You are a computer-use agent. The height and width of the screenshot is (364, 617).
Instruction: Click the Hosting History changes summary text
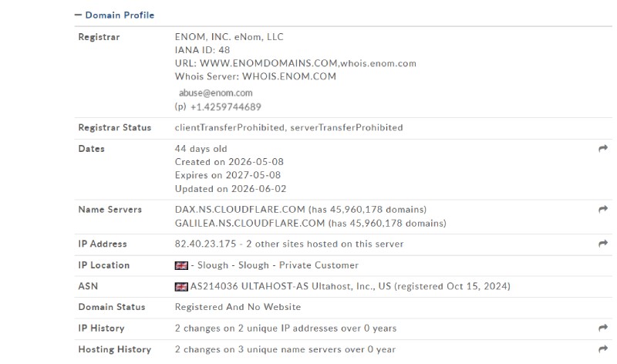(285, 349)
